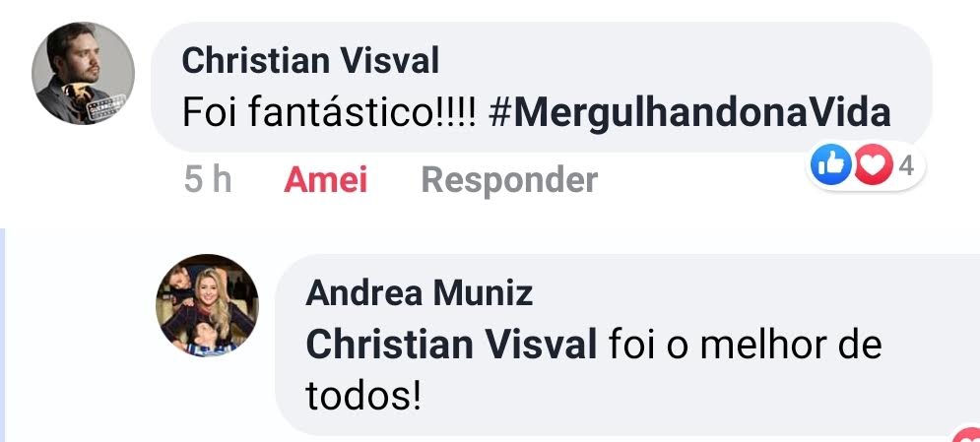Open Christian Visval's name above the first comment
Screen dimensions: 980x442
[310, 61]
